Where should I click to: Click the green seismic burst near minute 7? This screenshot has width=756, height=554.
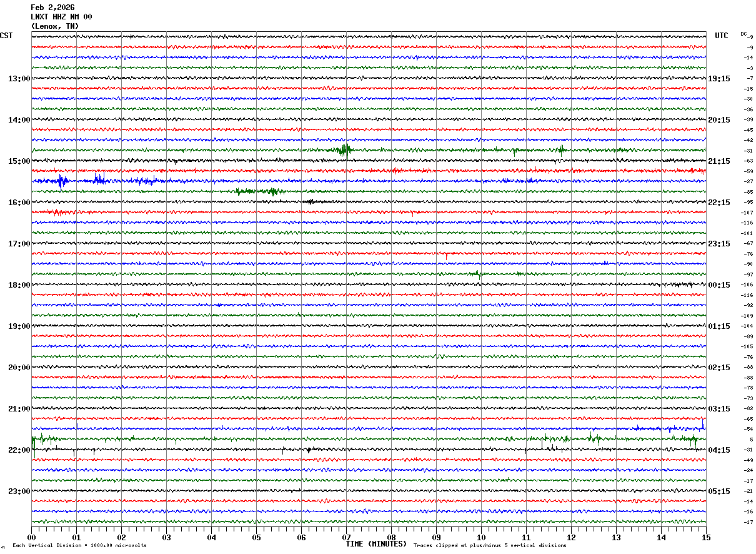[x=343, y=150]
